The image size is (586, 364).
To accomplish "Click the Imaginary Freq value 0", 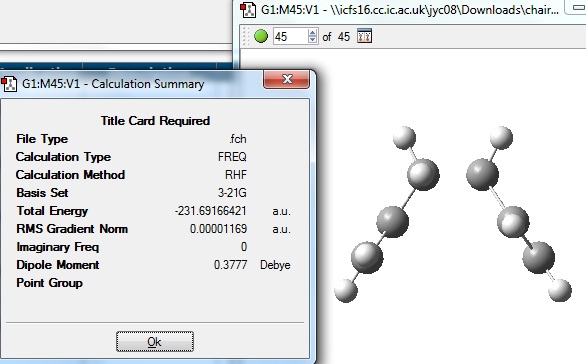I will pos(244,247).
